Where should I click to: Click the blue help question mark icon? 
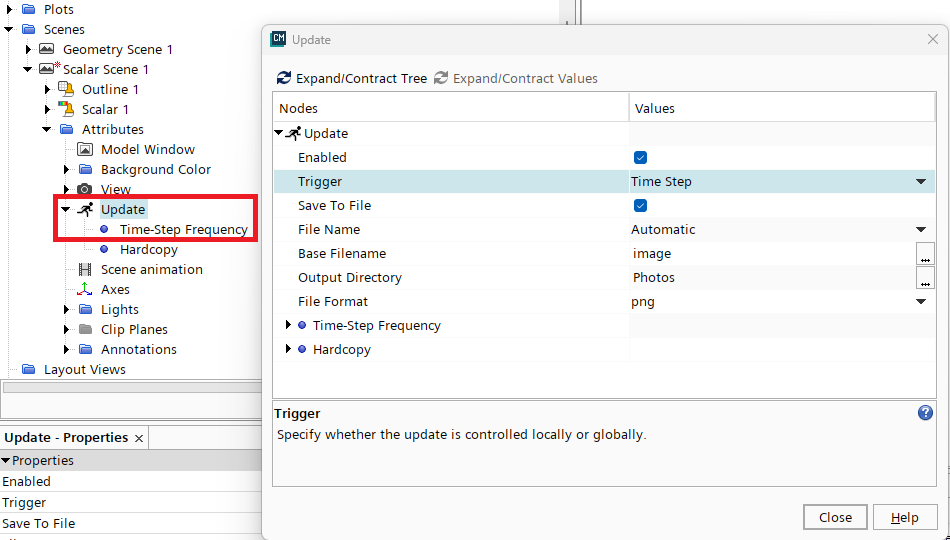925,412
